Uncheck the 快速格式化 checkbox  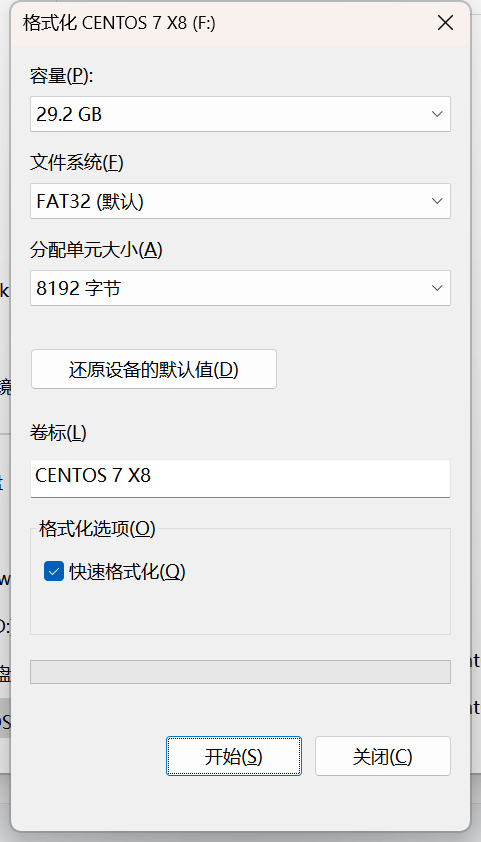click(54, 571)
